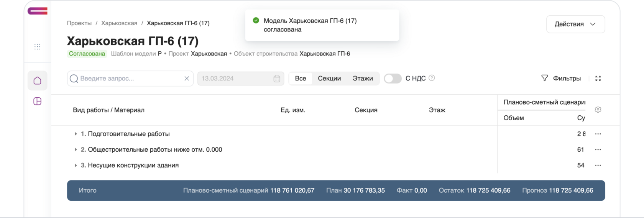The width and height of the screenshot is (644, 218).
Task: Expand 3. Несущие конструкции здания row
Action: pyautogui.click(x=76, y=166)
